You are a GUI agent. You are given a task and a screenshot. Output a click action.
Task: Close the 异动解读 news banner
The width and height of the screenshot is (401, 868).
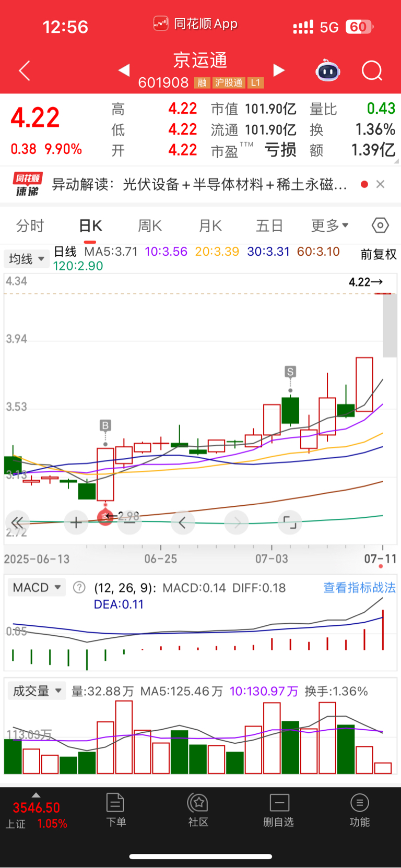[381, 184]
